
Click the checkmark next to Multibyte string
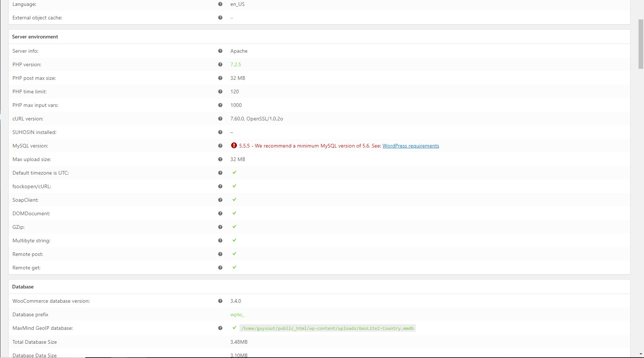tap(234, 240)
